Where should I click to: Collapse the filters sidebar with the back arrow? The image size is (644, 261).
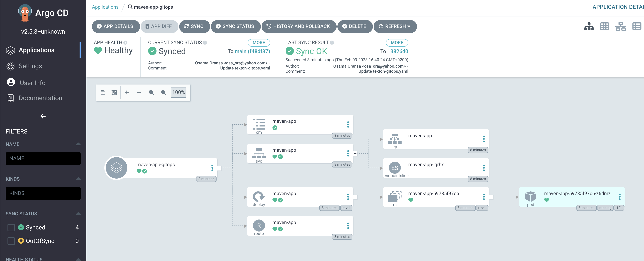[43, 116]
